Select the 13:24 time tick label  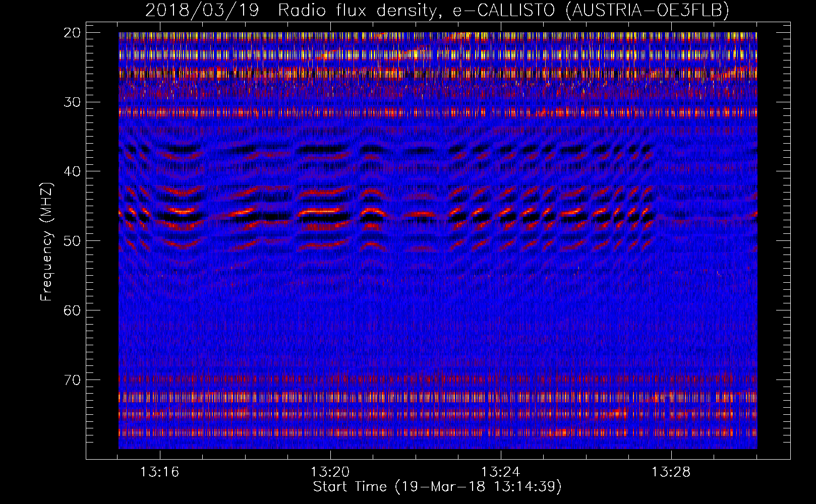coord(501,472)
